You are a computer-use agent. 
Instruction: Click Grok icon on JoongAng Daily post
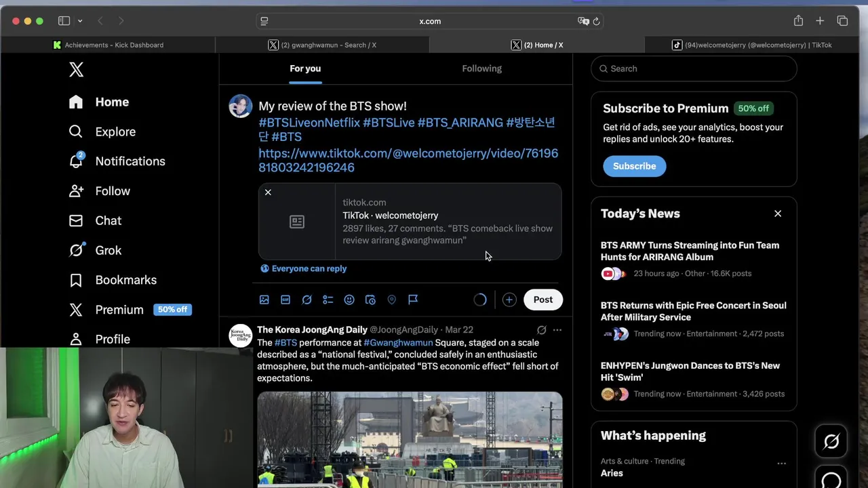[x=541, y=330]
